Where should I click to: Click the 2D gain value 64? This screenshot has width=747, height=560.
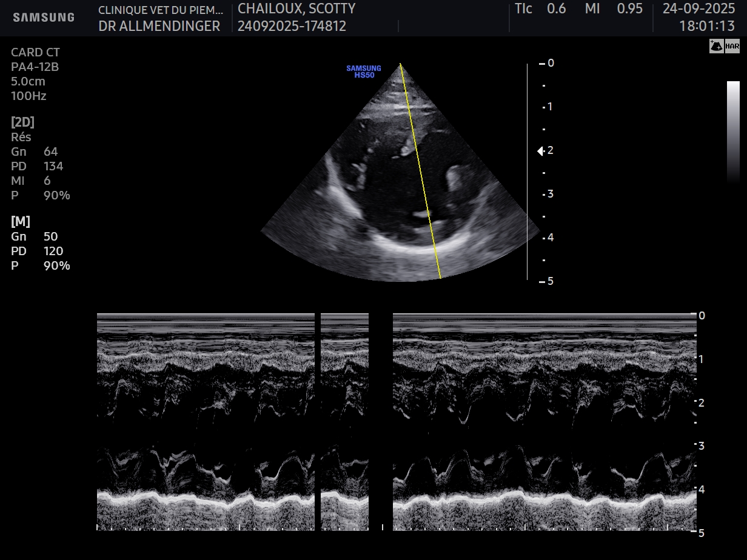(50, 152)
